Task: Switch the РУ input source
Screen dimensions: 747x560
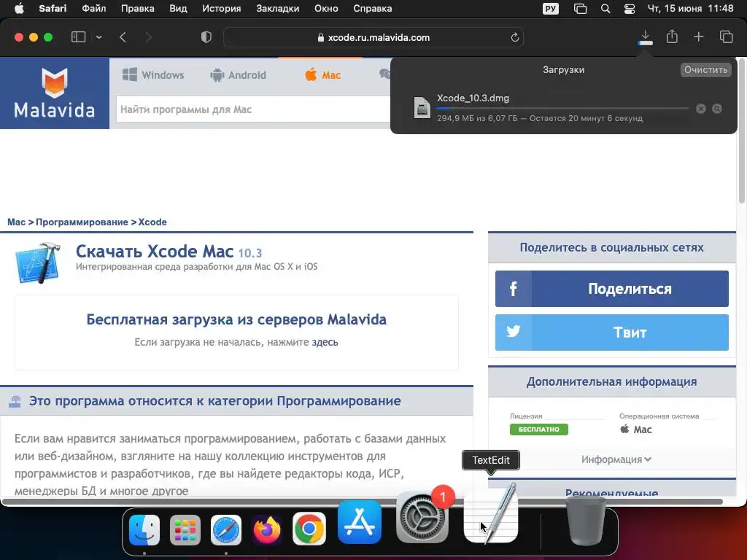Action: (550, 9)
